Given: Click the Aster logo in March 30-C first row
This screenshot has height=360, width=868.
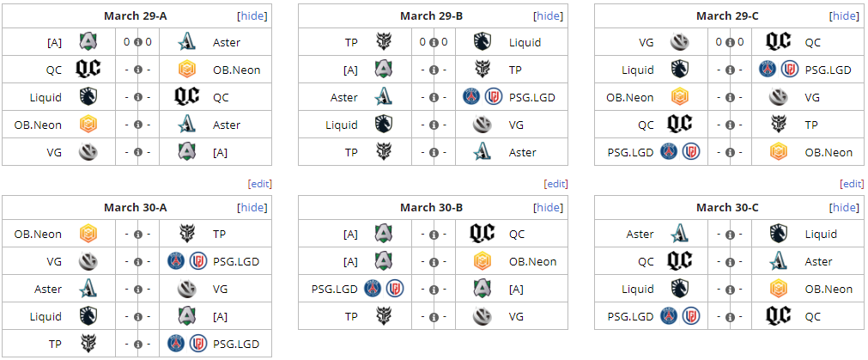Looking at the screenshot, I should click(x=680, y=235).
